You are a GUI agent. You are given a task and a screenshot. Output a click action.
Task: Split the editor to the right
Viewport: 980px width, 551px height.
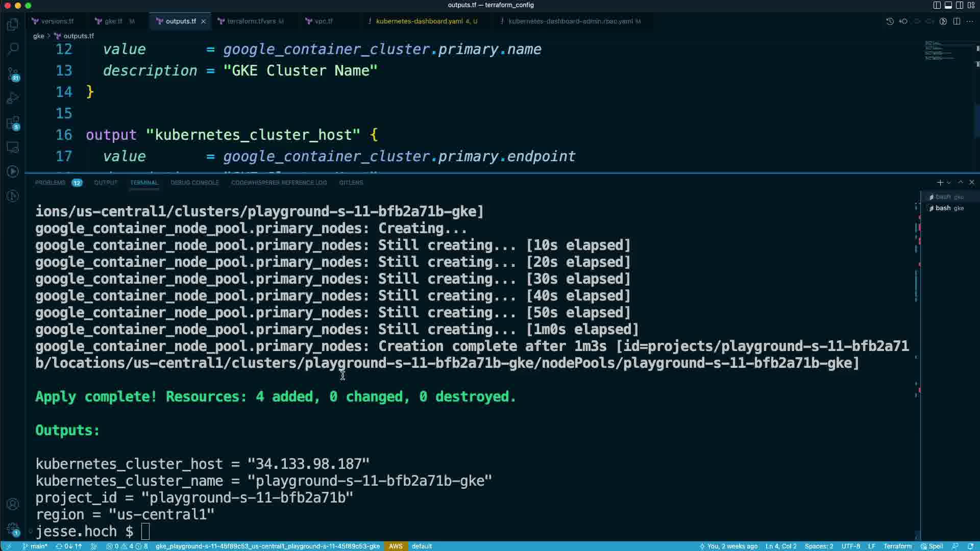[957, 21]
